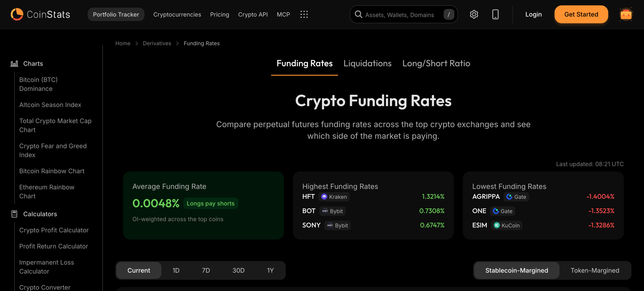Open the Crypto API menu item
The width and height of the screenshot is (644, 291).
click(253, 14)
